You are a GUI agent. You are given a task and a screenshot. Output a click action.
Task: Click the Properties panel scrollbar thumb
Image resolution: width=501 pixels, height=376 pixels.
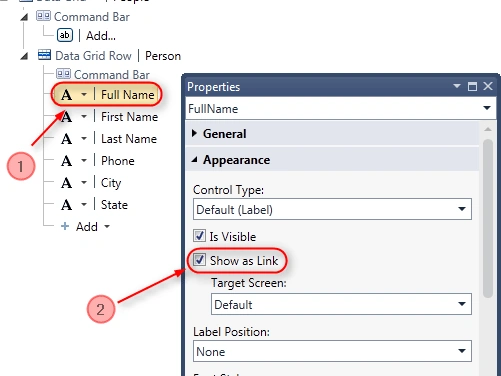point(488,218)
